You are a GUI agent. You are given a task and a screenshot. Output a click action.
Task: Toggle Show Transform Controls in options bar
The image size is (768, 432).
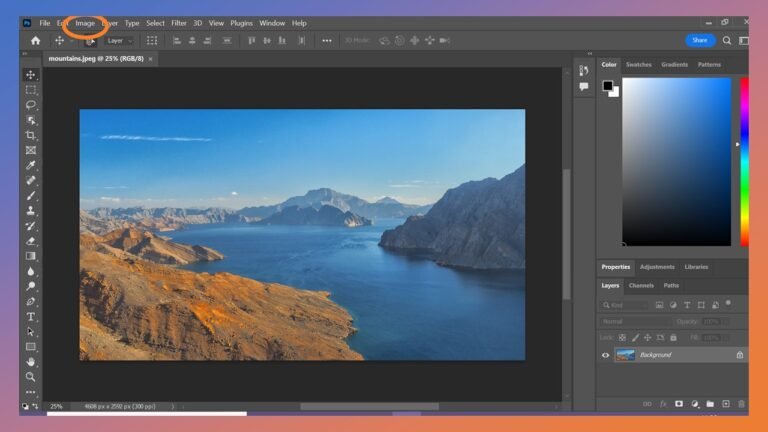coord(152,41)
